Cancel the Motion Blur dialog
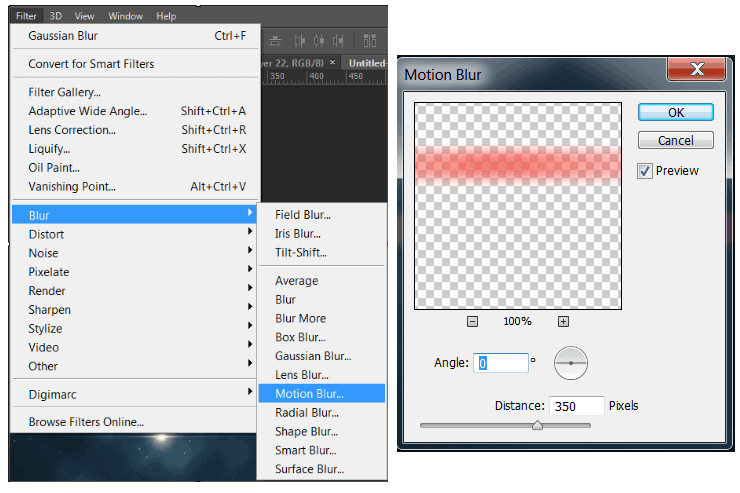 click(675, 140)
